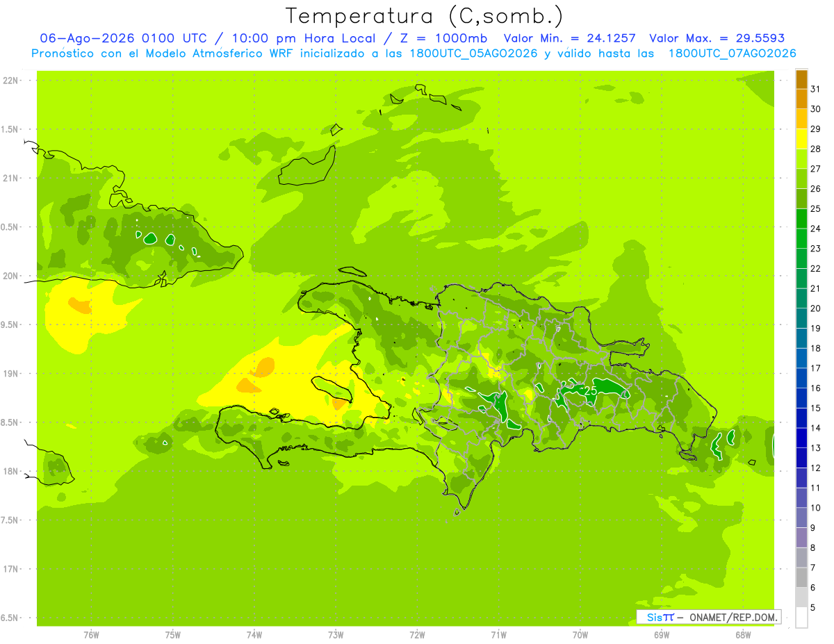Click the "21N" latitude axis label
This screenshot has height=644, width=834.
point(10,179)
